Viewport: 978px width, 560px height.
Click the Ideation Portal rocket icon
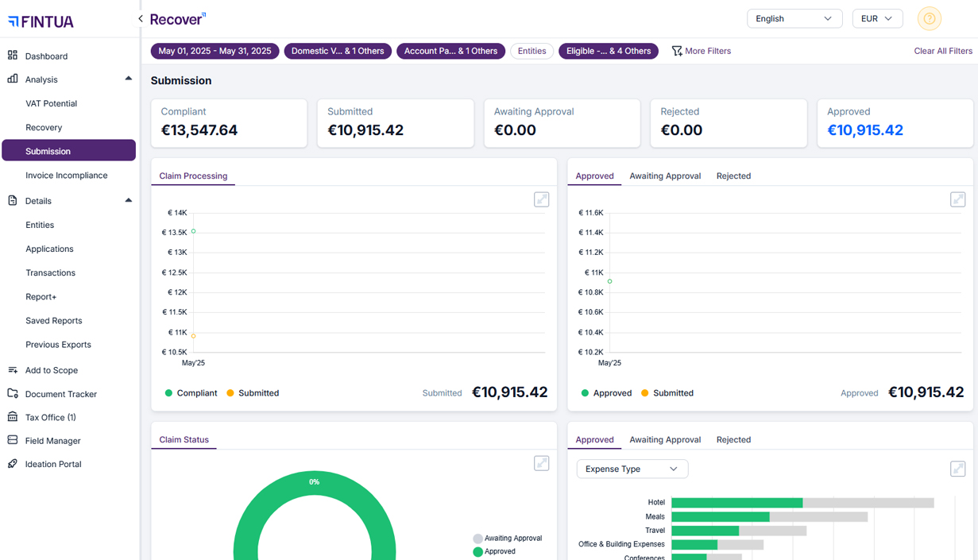13,464
